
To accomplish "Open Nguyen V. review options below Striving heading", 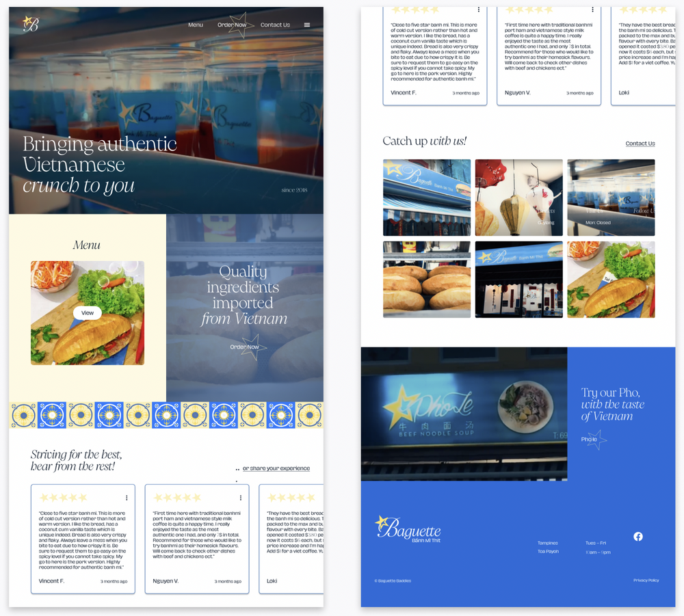I will 240,498.
